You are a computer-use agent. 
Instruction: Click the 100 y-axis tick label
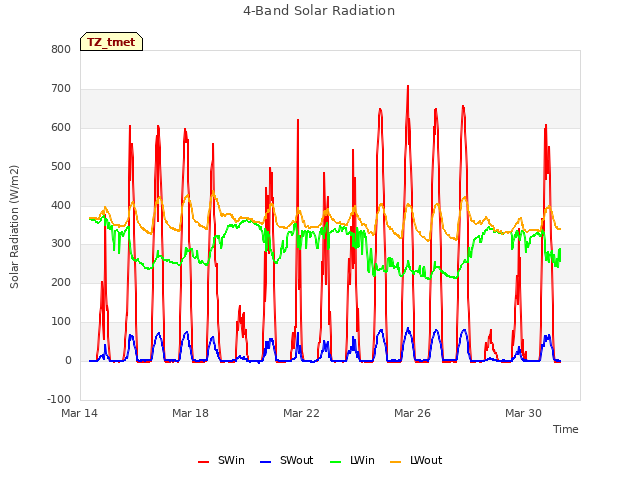(x=61, y=322)
